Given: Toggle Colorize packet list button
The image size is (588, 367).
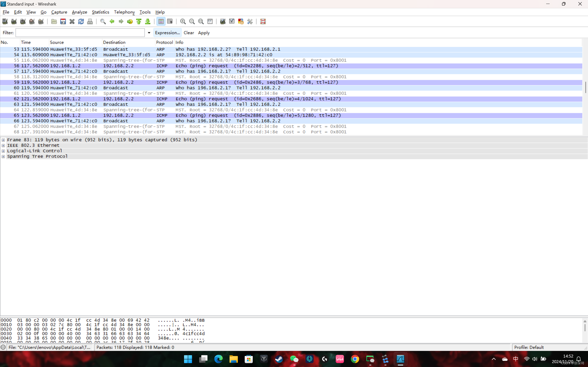Looking at the screenshot, I should coord(161,21).
